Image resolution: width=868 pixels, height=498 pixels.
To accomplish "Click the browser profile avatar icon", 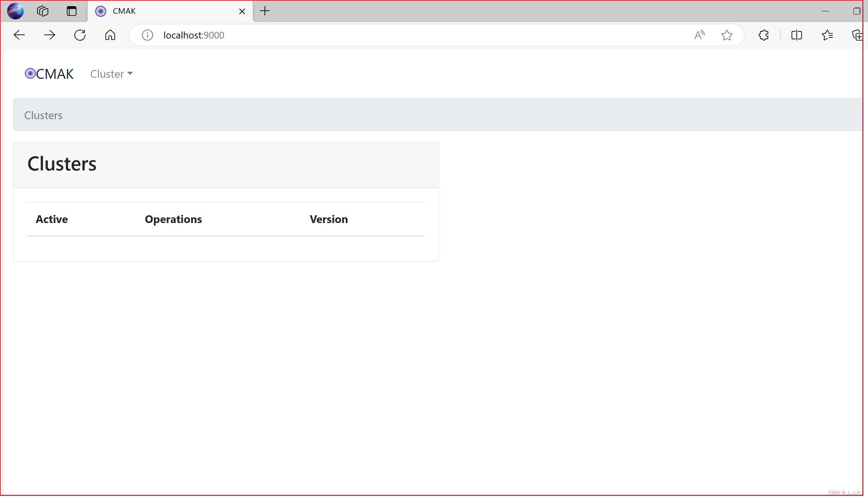I will [15, 11].
